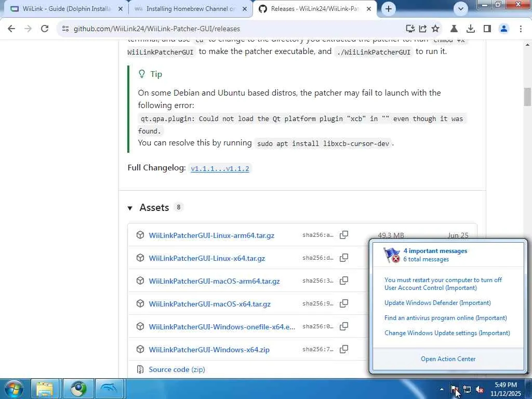Download WiiLinkPatcherGUI-Windows-x64.zip
This screenshot has width=532, height=399.
pos(209,350)
